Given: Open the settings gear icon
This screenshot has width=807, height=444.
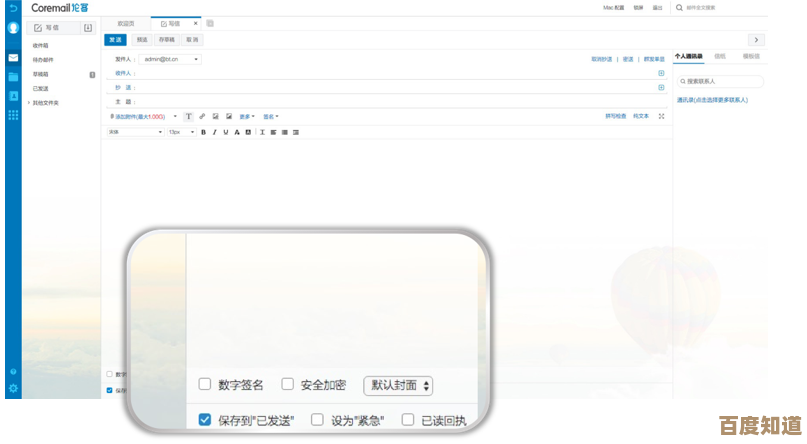Looking at the screenshot, I should coord(13,388).
